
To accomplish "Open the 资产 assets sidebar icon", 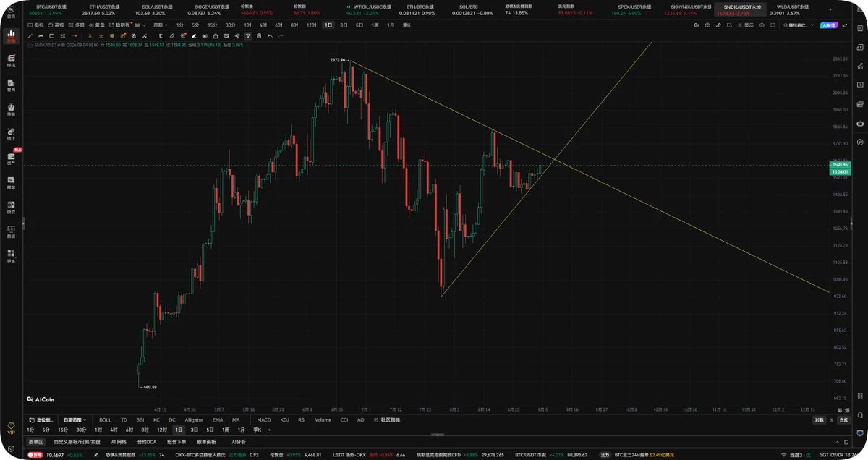I will pos(11,158).
